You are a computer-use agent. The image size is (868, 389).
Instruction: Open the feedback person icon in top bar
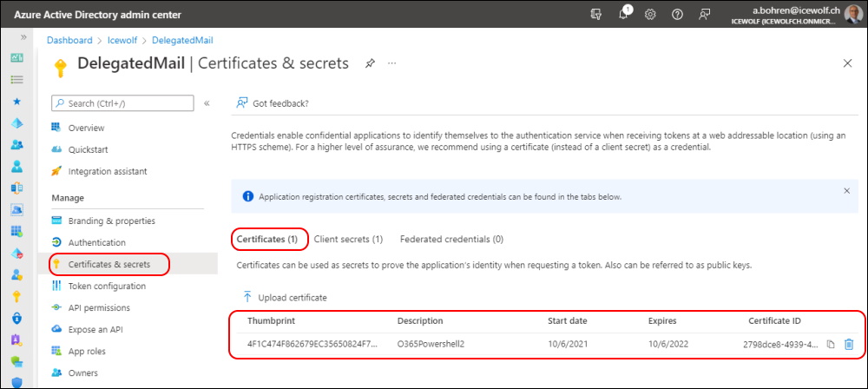[704, 15]
